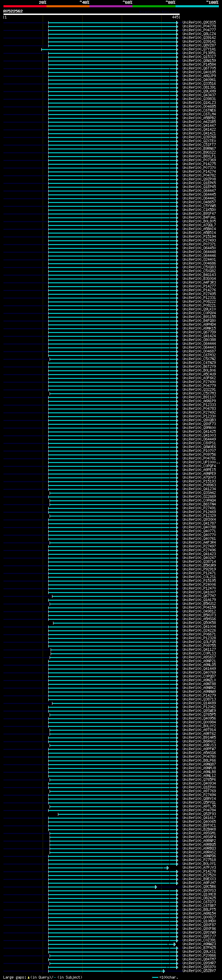This screenshot has height=980, width=222.
Task: Select hit label UniRef100_Q93XK4
Action: 199,520
